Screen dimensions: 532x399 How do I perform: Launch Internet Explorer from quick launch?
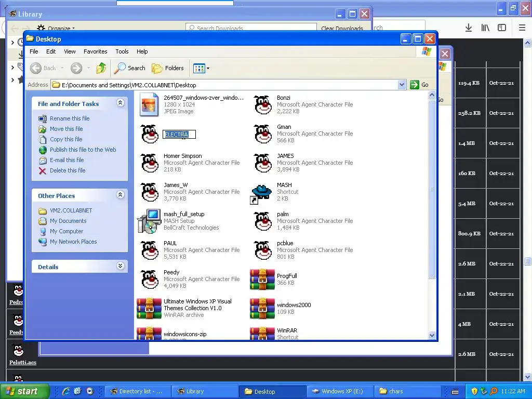coord(66,391)
